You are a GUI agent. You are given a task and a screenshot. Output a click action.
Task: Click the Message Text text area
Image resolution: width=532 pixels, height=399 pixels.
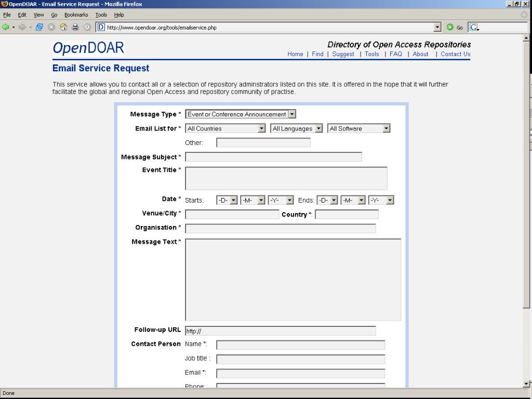[x=293, y=280]
